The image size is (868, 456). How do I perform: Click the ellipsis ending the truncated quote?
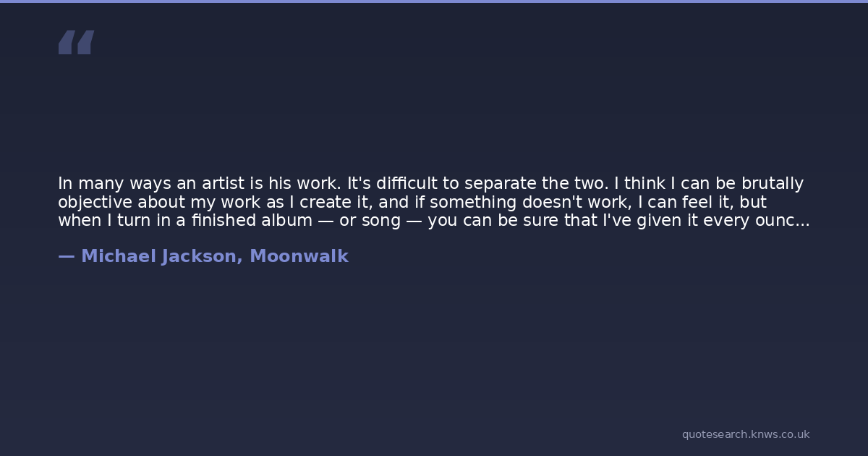pos(802,221)
